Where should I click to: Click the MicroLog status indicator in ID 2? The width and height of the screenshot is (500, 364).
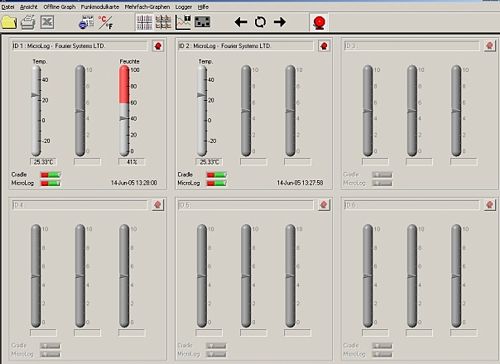pos(216,183)
